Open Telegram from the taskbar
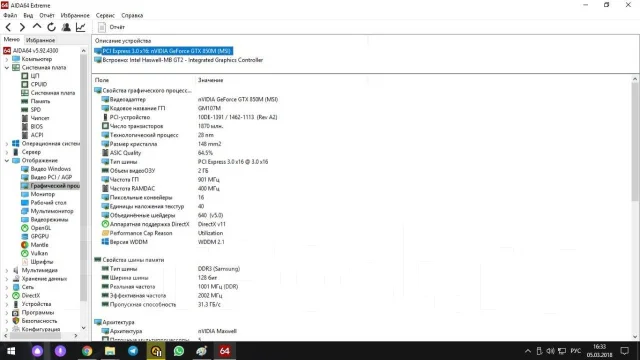Image resolution: width=640 pixels, height=360 pixels. (x=133, y=351)
